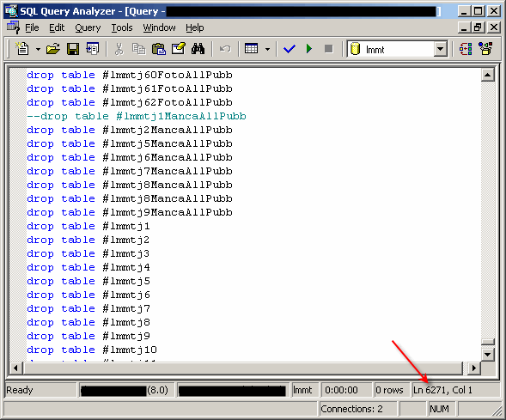
Task: Click the Insert Template icon
Action: click(x=93, y=49)
